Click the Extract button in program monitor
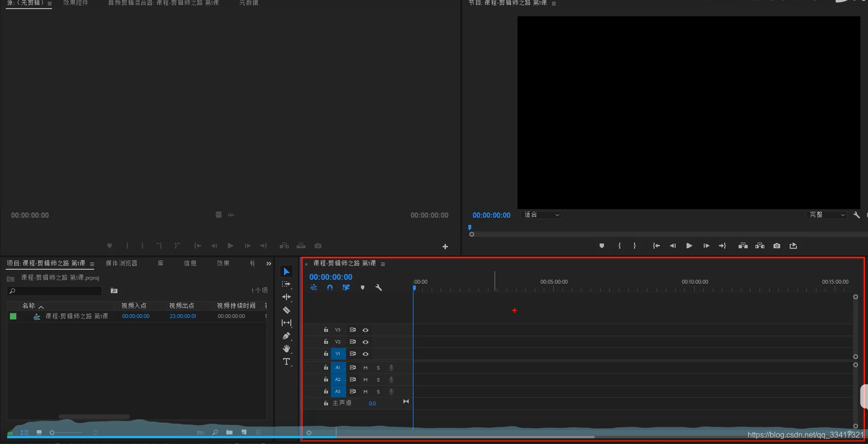 pos(760,246)
